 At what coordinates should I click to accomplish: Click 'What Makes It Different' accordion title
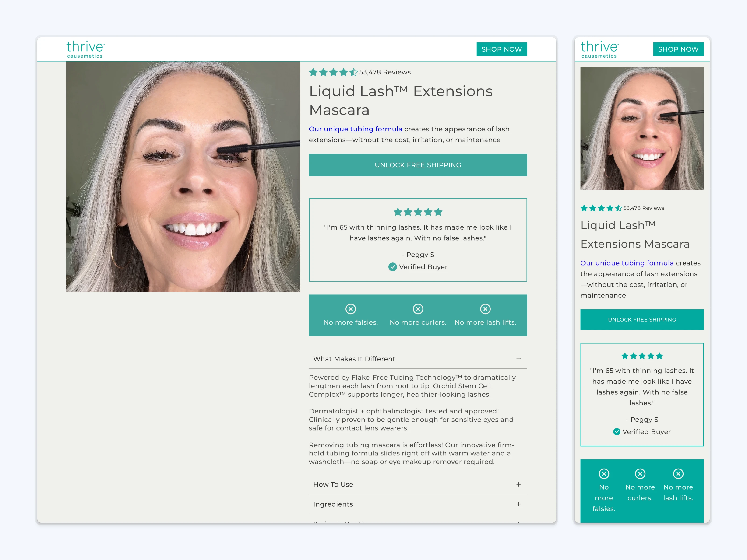(354, 359)
